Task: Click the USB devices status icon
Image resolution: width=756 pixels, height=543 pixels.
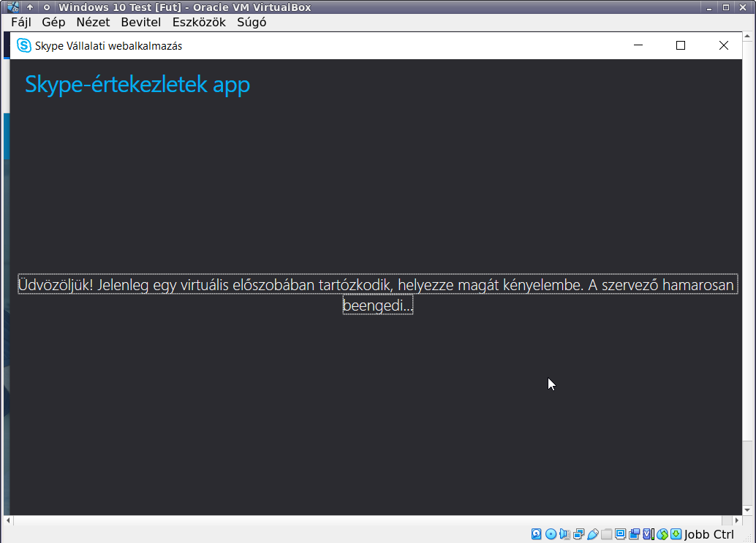Action: click(x=592, y=533)
